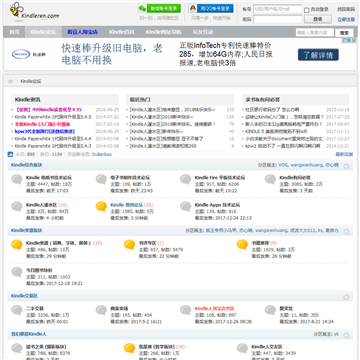The image size is (360, 360).
Task: Click the bubble icon for Kindle 电纸书 forum
Action: coord(17,179)
